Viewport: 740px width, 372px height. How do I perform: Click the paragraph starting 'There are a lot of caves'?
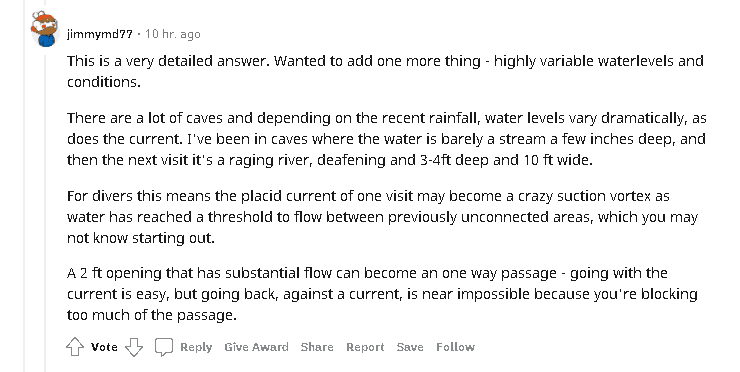[x=387, y=139]
